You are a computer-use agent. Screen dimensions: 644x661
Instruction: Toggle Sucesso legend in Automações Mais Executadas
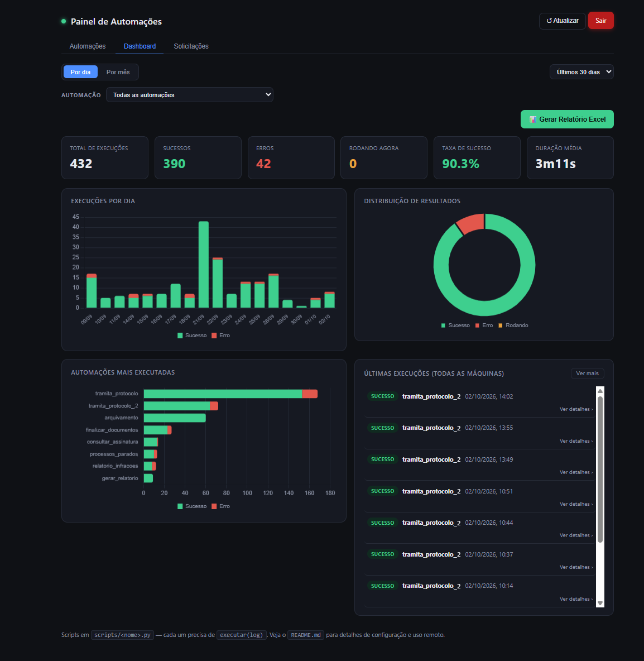(192, 506)
